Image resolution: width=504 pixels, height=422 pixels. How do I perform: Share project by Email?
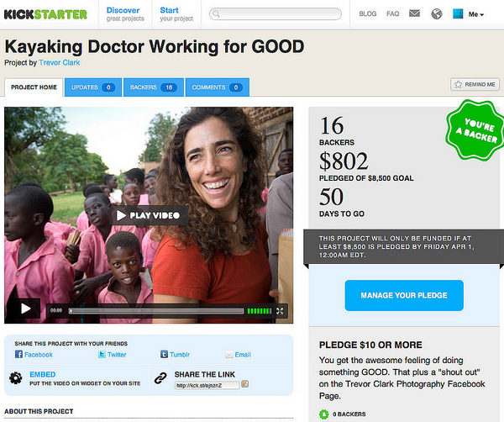pyautogui.click(x=239, y=355)
